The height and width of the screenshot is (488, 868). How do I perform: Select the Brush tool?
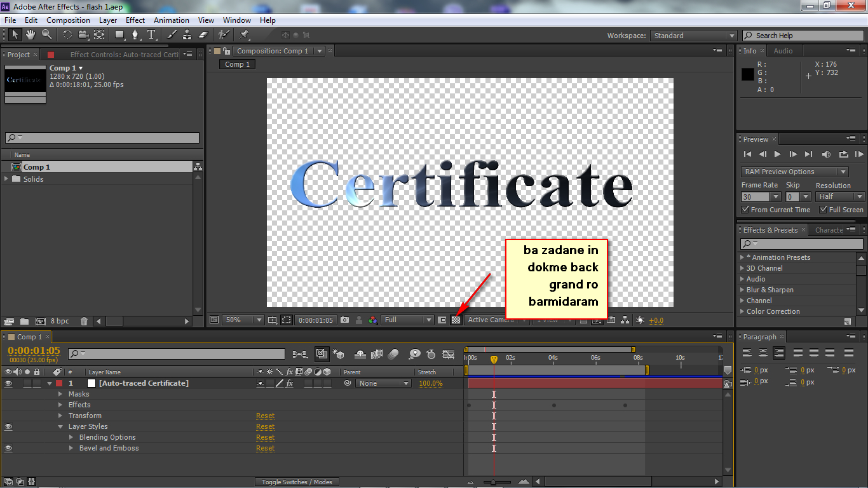tap(172, 34)
